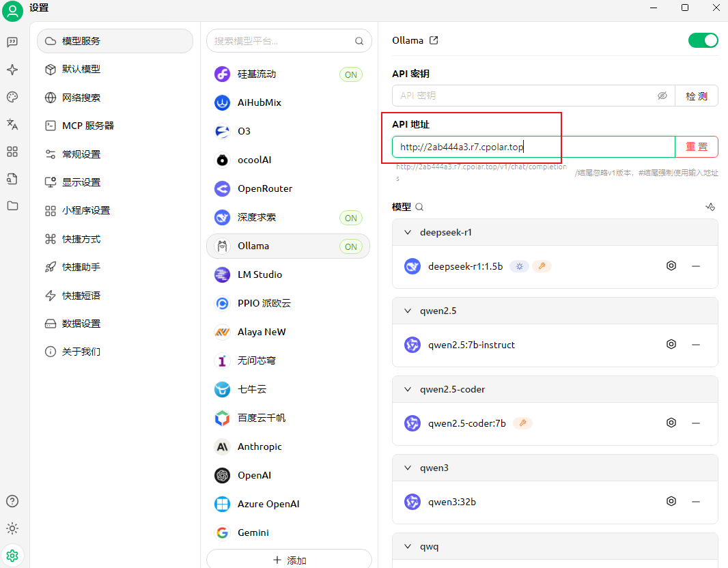Open the chat assistant sidebar icon
Image resolution: width=728 pixels, height=568 pixels.
coord(12,42)
